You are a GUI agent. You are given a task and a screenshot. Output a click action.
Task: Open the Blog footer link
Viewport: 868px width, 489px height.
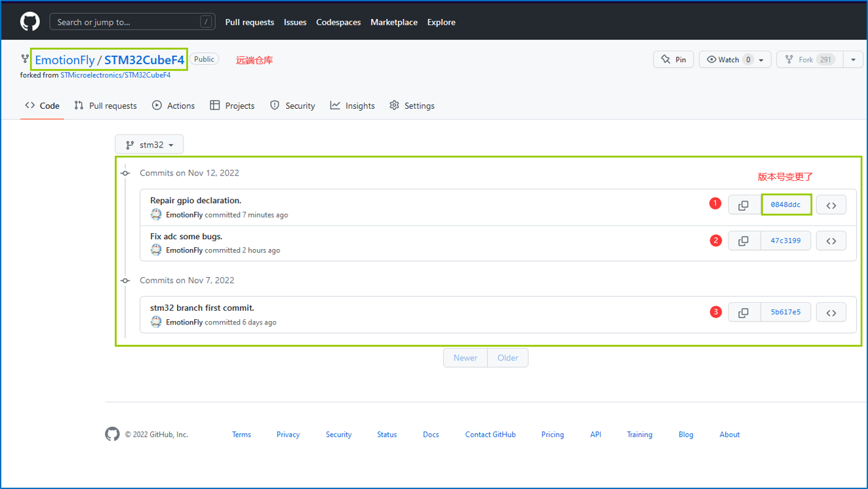tap(686, 435)
